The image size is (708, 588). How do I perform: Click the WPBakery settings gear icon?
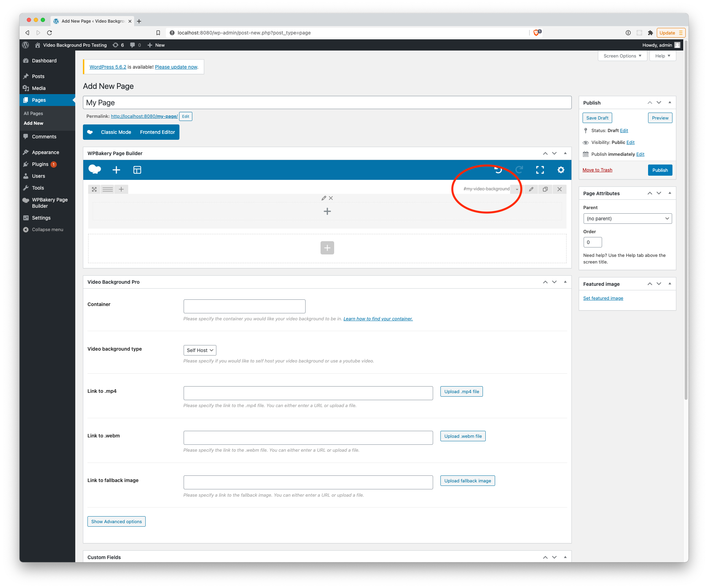pyautogui.click(x=561, y=169)
